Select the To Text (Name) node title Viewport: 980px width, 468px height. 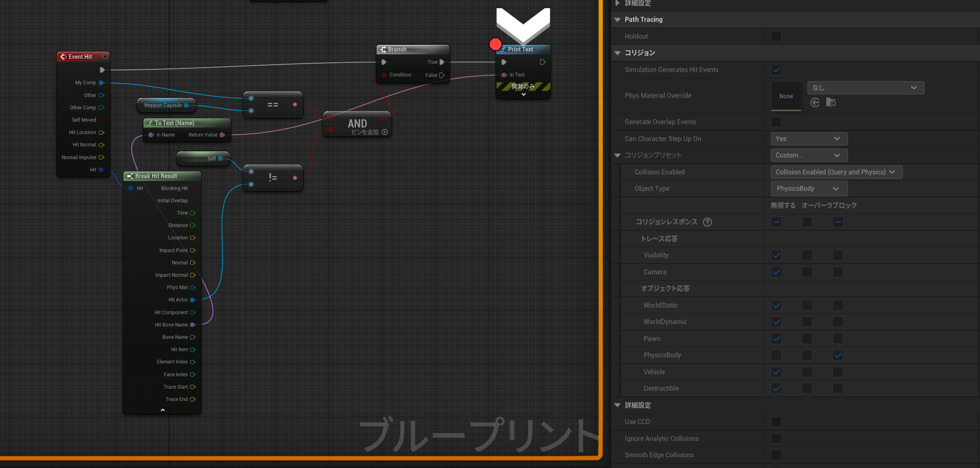(x=174, y=123)
